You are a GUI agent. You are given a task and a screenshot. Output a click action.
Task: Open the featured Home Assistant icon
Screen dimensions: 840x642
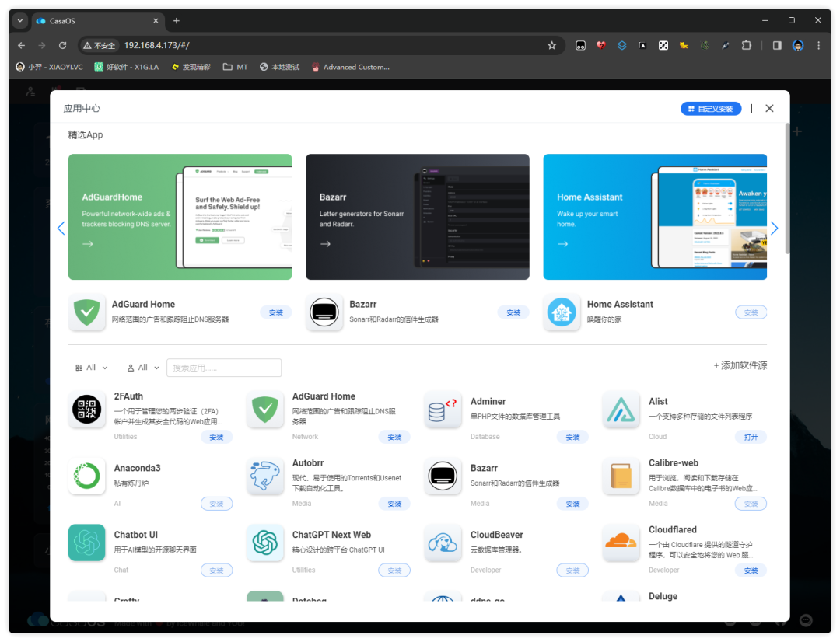[562, 312]
